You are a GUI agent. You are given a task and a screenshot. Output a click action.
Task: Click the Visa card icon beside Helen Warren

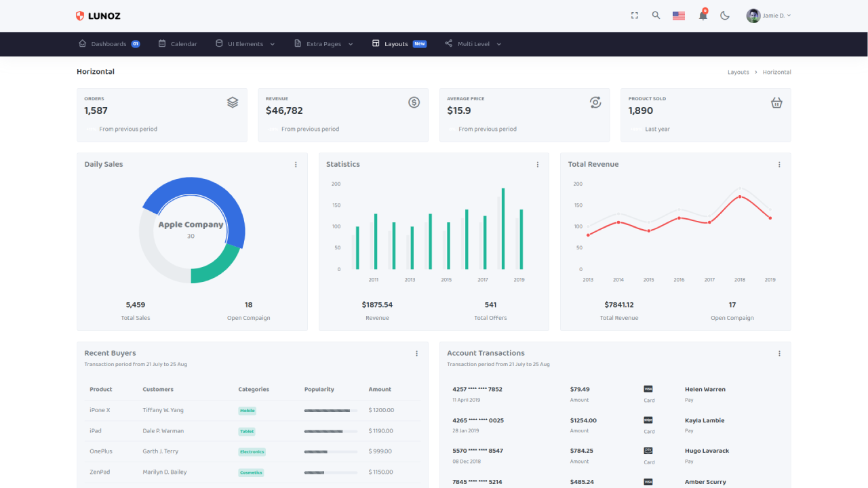(x=648, y=388)
